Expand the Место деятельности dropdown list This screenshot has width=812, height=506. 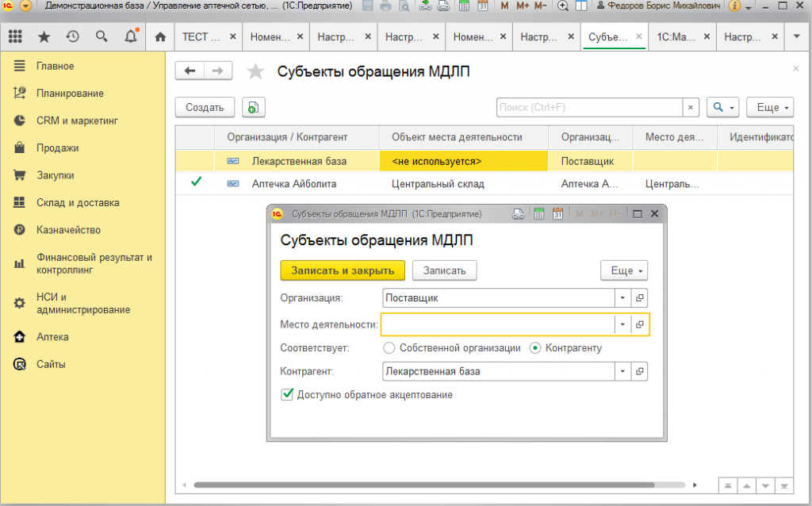click(x=622, y=324)
